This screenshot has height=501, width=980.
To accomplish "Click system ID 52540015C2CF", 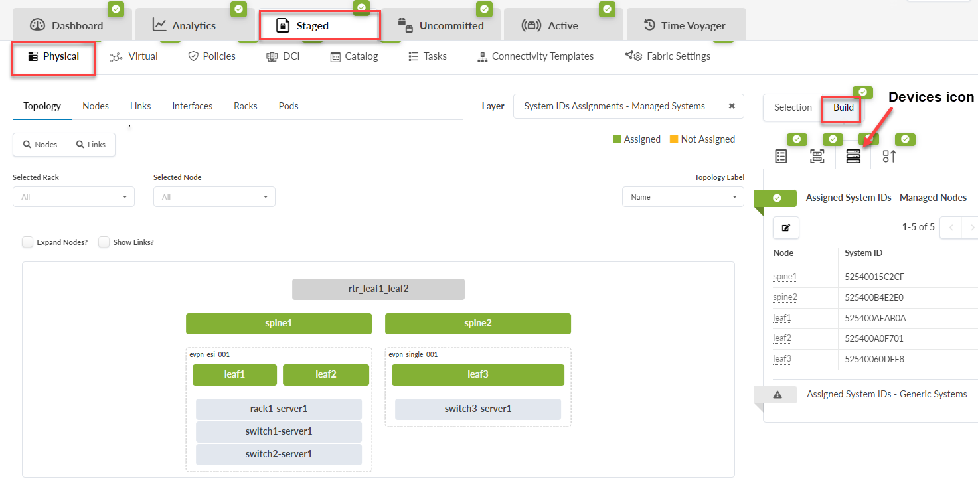I will click(874, 277).
